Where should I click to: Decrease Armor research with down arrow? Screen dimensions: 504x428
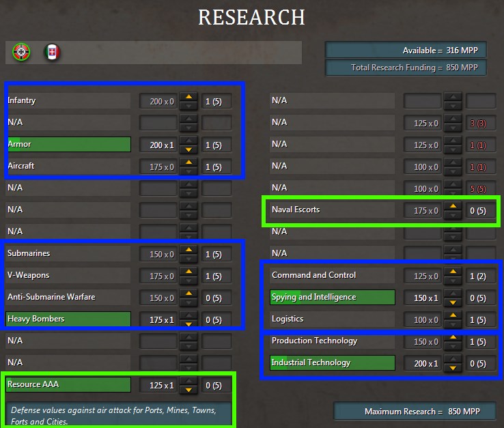[188, 149]
